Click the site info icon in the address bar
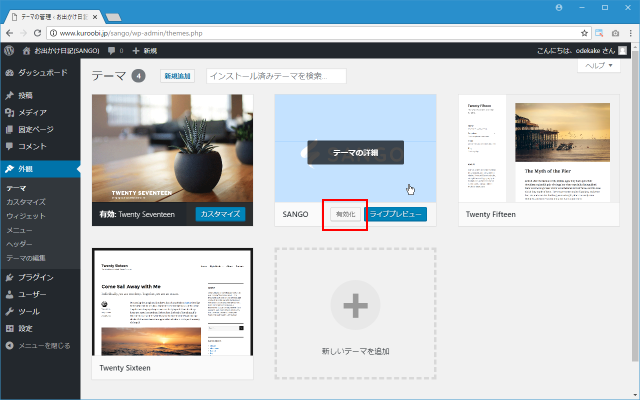Screen dimensions: 640x400 click(x=53, y=33)
